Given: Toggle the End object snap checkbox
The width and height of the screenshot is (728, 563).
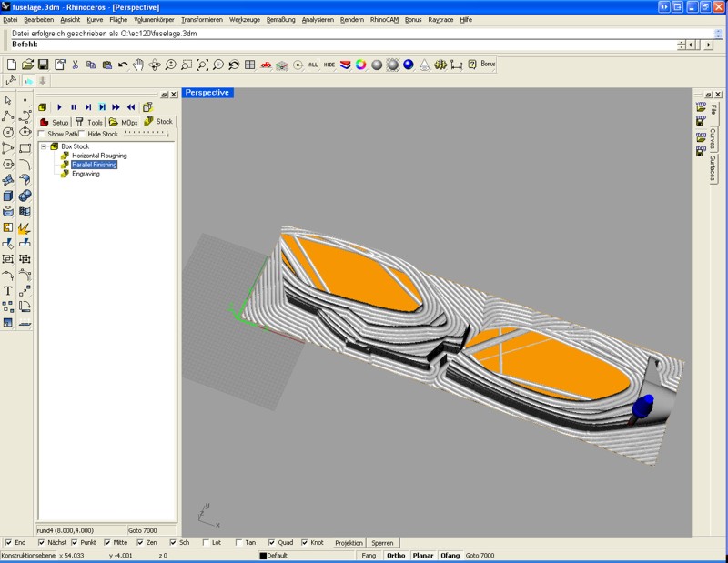Looking at the screenshot, I should coord(8,542).
